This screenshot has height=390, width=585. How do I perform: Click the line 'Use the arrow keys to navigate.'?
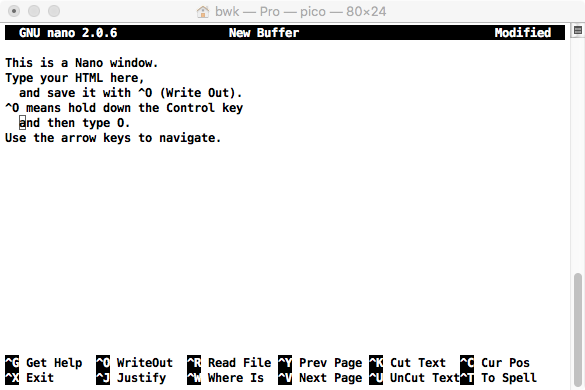113,138
